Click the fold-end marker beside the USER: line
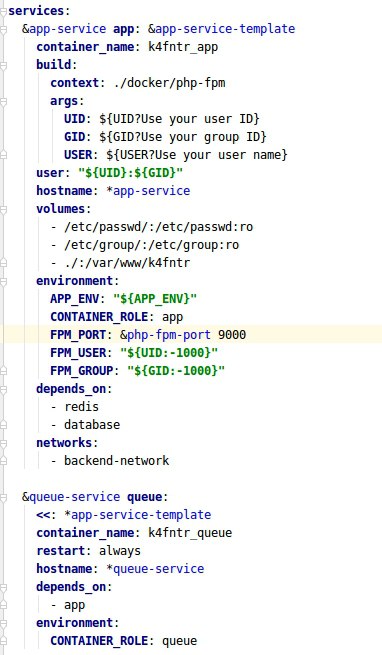This screenshot has width=382, height=655. (3, 155)
